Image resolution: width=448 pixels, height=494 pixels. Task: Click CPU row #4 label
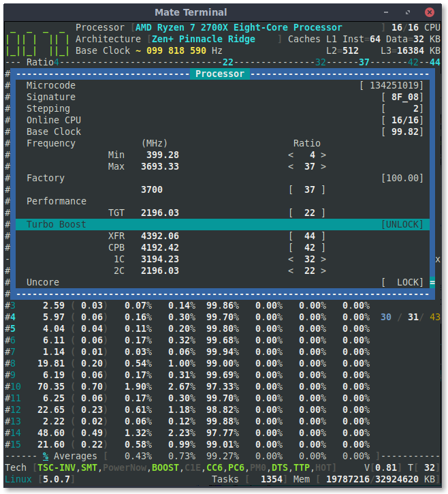pyautogui.click(x=10, y=318)
